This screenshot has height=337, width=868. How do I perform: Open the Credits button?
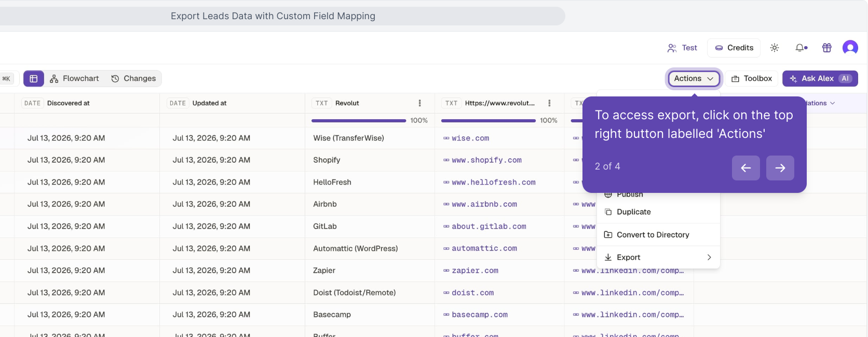tap(734, 48)
